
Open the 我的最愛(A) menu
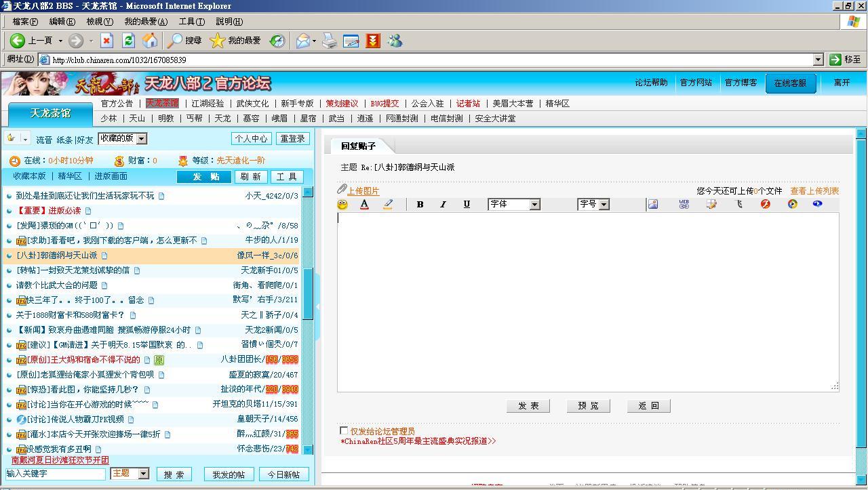(x=146, y=22)
